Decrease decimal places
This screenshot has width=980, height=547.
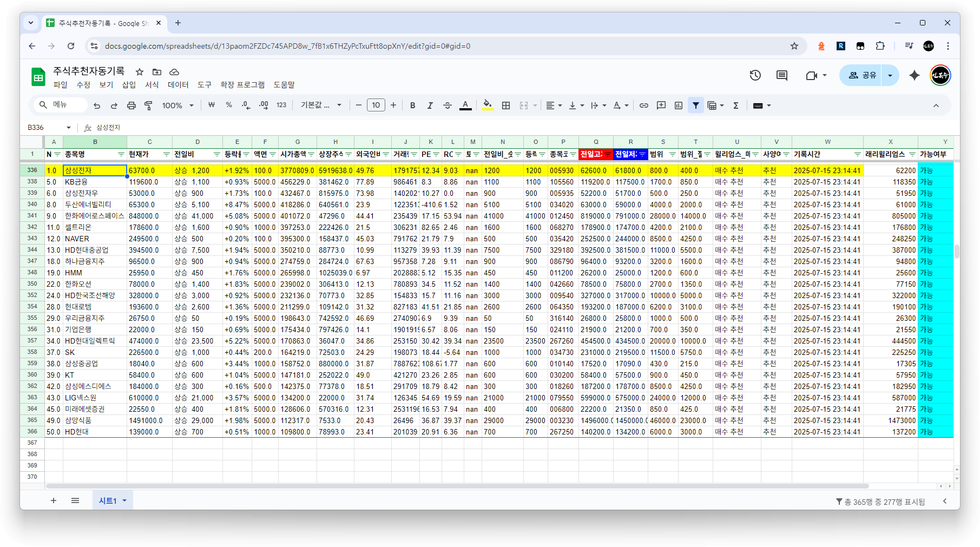coord(246,106)
